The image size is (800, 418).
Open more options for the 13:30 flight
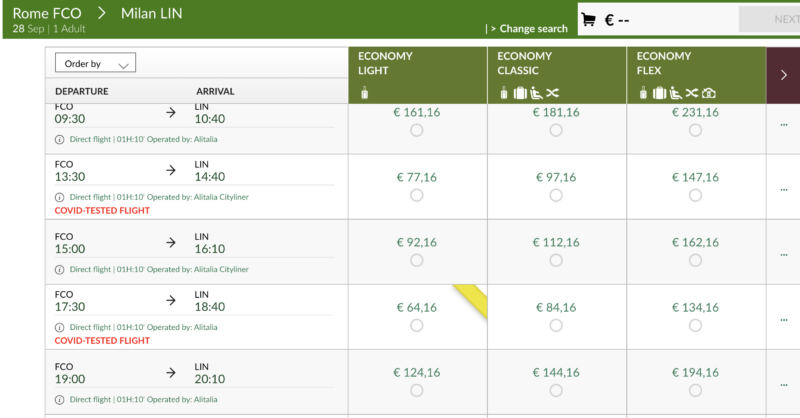click(x=783, y=189)
